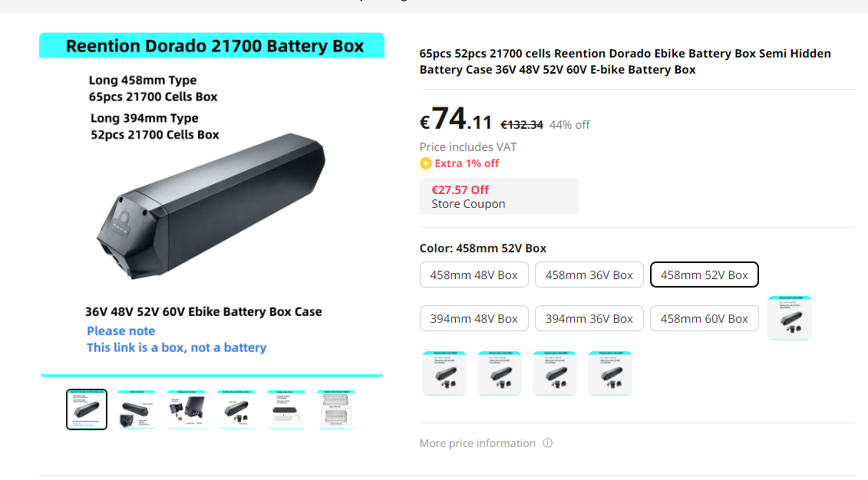Click the selected 458mm 52V Box option
This screenshot has width=868, height=480.
704,275
